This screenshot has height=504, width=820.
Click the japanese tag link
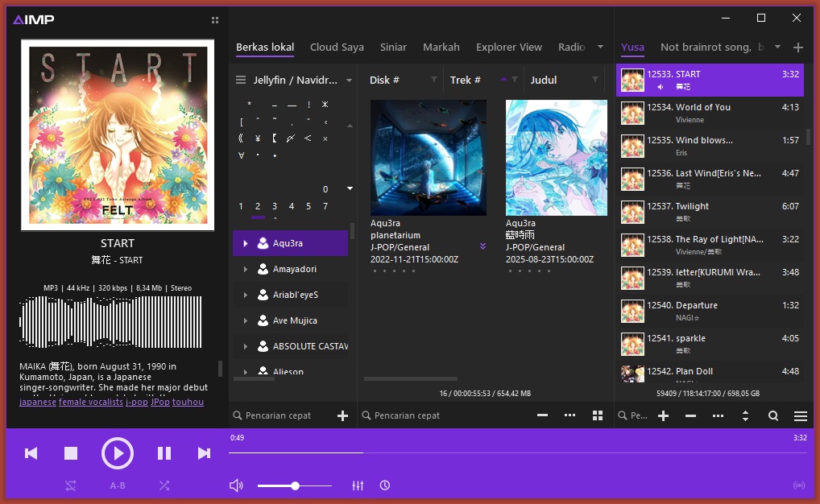(x=38, y=402)
